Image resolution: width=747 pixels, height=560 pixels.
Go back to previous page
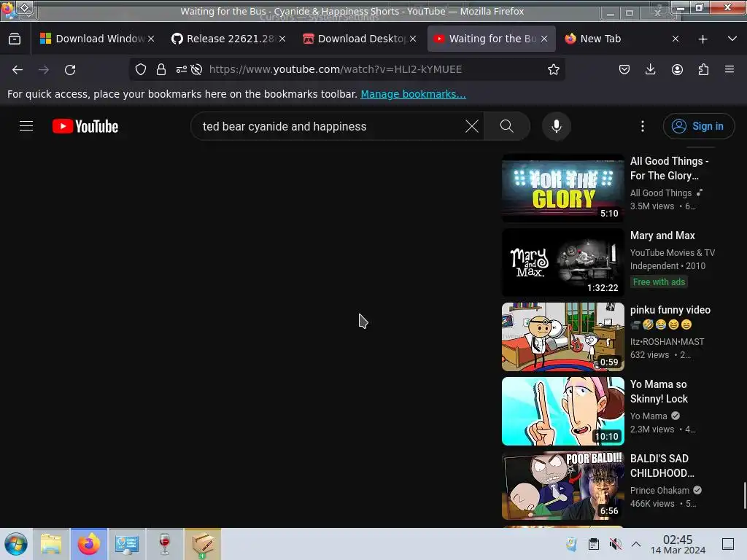(x=18, y=69)
